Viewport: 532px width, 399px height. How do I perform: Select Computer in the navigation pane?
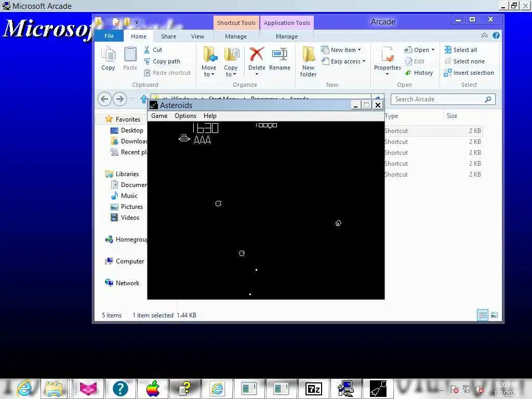(125, 261)
